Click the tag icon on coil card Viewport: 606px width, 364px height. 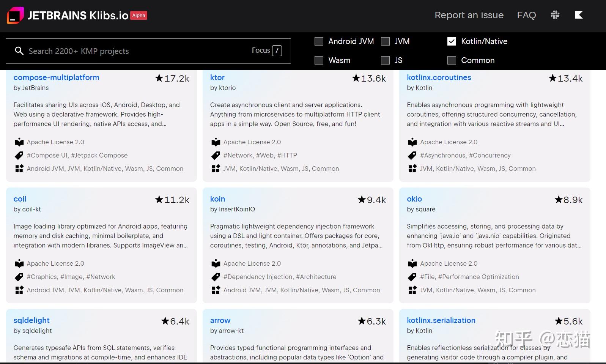[x=19, y=277]
